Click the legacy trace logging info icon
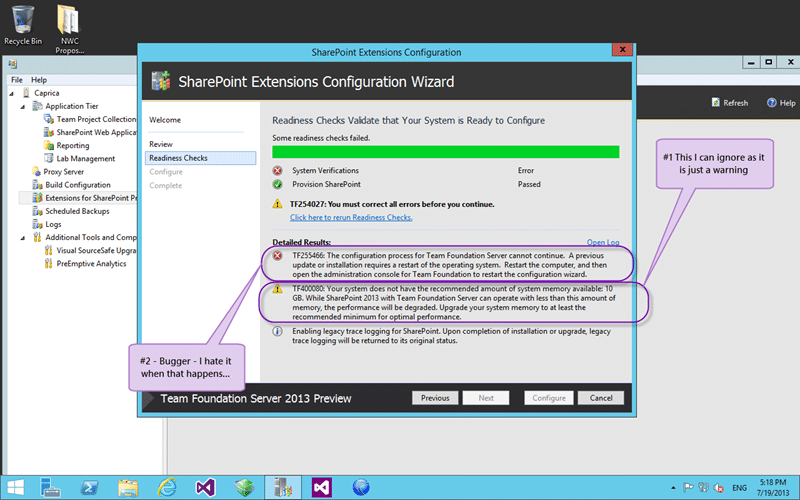 coord(278,332)
